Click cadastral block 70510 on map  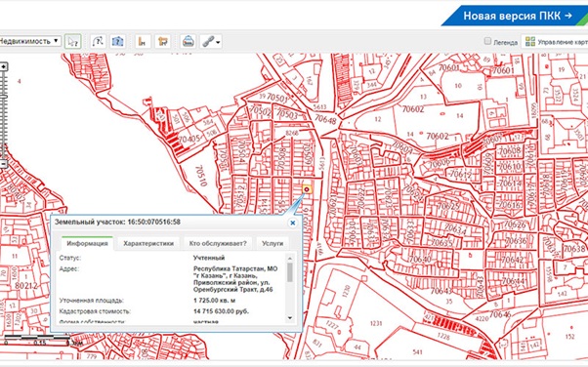coord(201,176)
